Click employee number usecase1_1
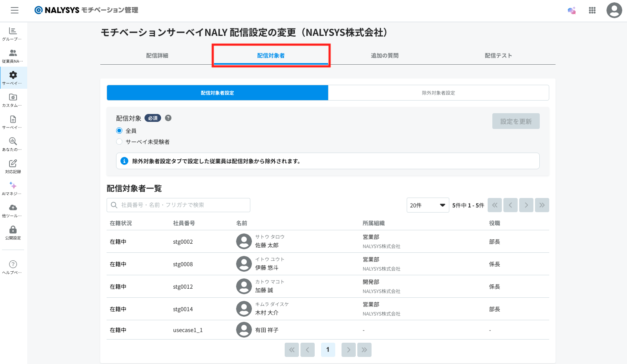This screenshot has height=364, width=627. coord(188,330)
